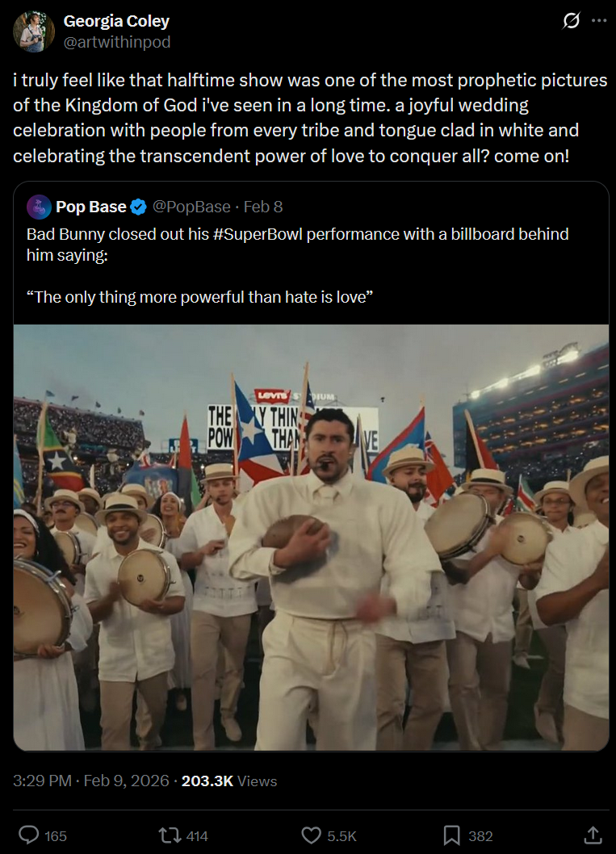Open the halftime performance video thumbnail

[311, 538]
